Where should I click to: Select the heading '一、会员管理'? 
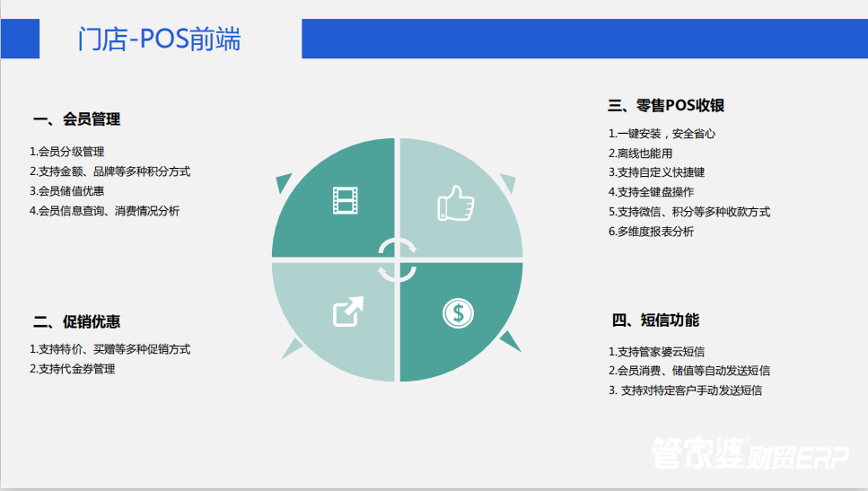pos(76,119)
